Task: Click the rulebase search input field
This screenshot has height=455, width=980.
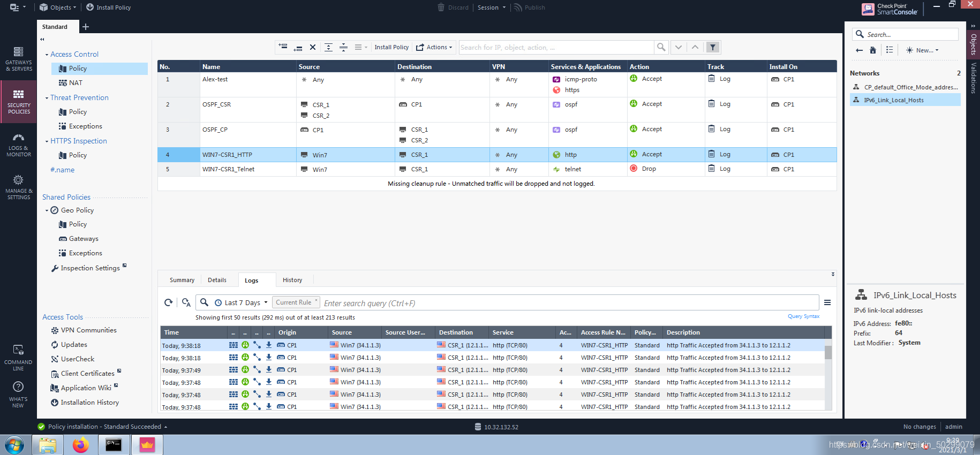Action: pyautogui.click(x=556, y=47)
